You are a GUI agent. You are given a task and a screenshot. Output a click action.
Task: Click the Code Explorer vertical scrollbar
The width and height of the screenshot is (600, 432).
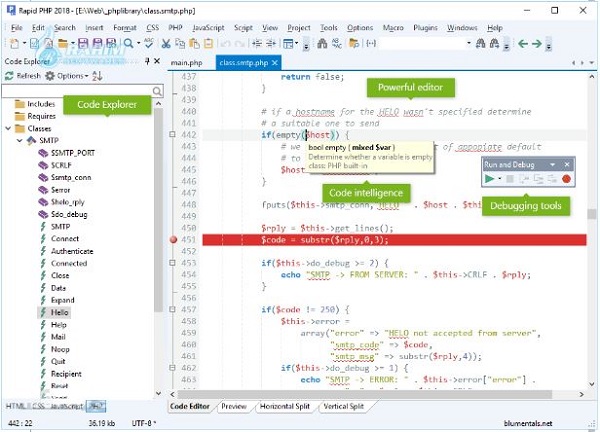(x=158, y=210)
